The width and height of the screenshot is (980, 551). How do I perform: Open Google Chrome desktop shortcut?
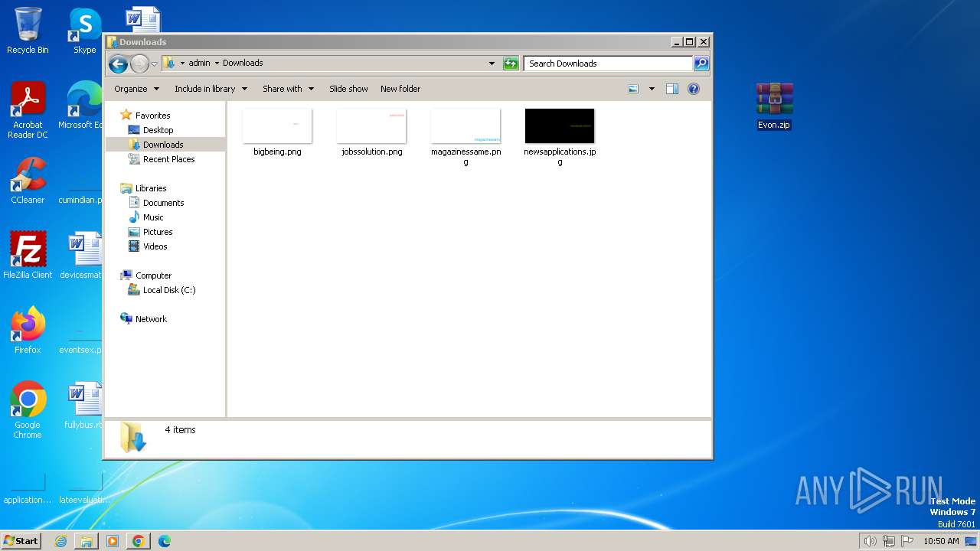(x=28, y=410)
